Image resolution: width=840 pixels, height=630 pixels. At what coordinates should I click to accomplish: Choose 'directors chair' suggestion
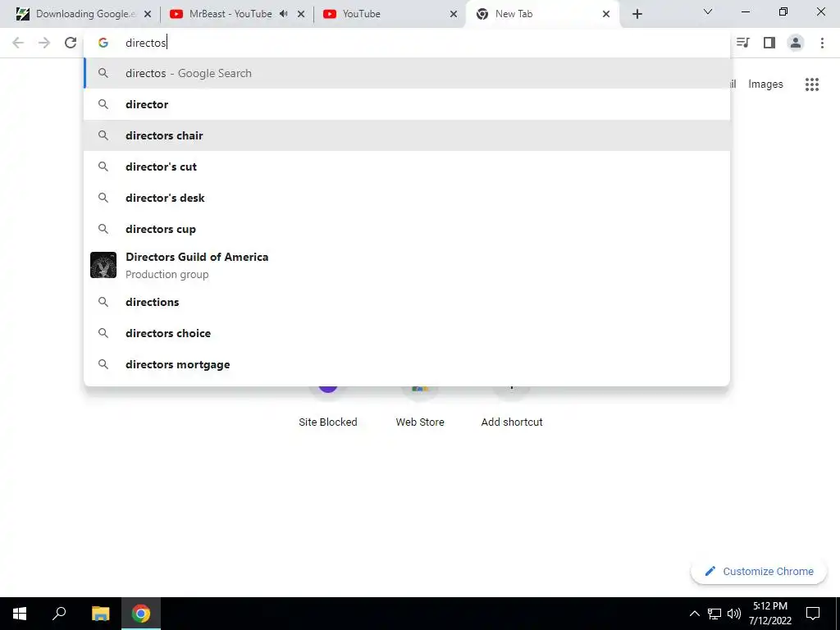coord(407,135)
